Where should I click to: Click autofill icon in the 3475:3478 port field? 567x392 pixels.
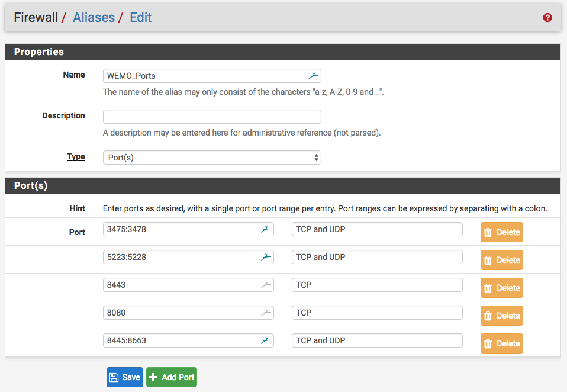pyautogui.click(x=266, y=229)
